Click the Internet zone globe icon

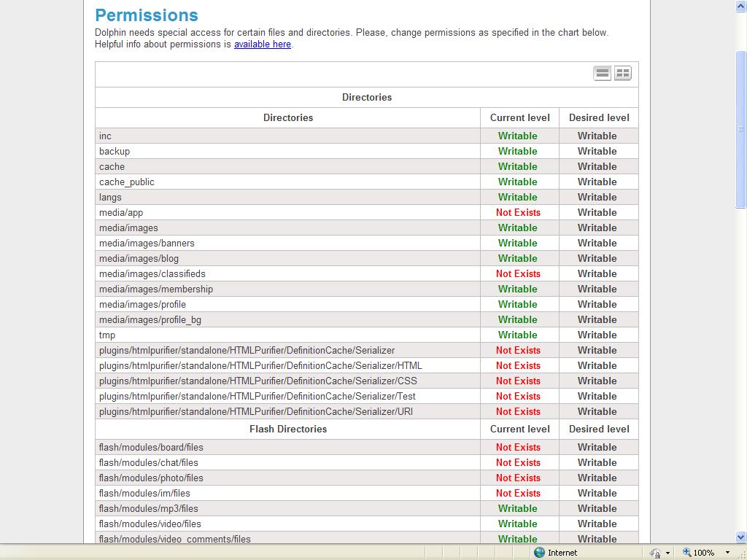(539, 553)
